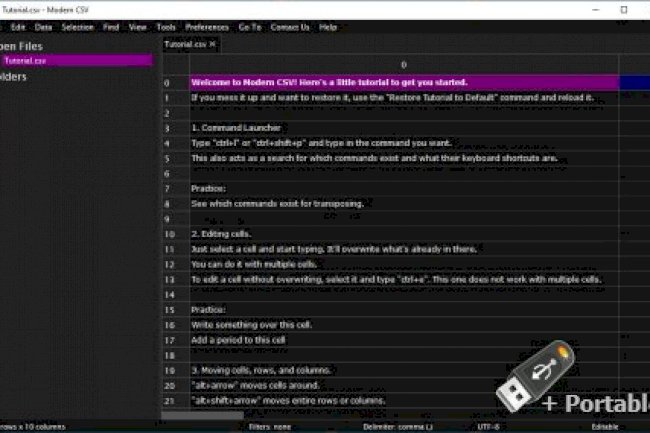Viewport: 650px width, 433px height.
Task: Open the Go To menu
Action: pyautogui.click(x=250, y=27)
